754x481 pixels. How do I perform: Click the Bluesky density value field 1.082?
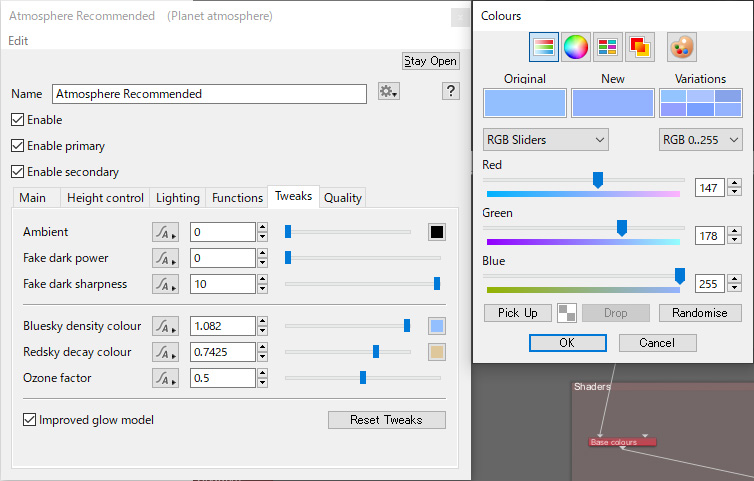[223, 326]
